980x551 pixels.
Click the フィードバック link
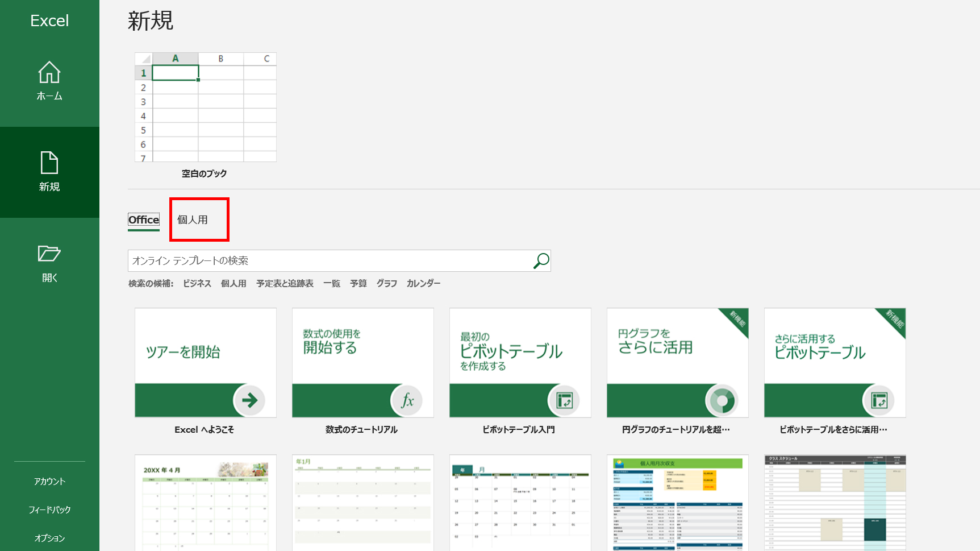49,509
